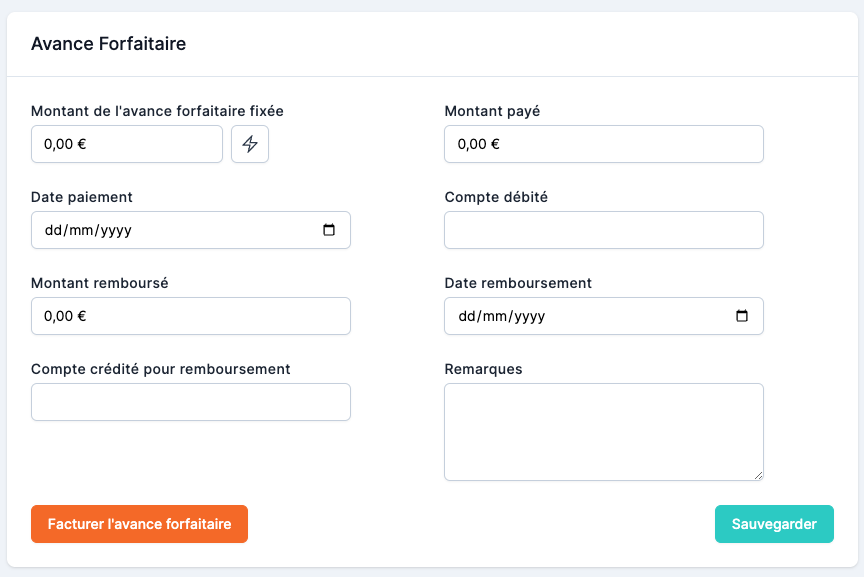Select the year segment of Date paiement
Image resolution: width=864 pixels, height=577 pixels.
click(x=114, y=230)
